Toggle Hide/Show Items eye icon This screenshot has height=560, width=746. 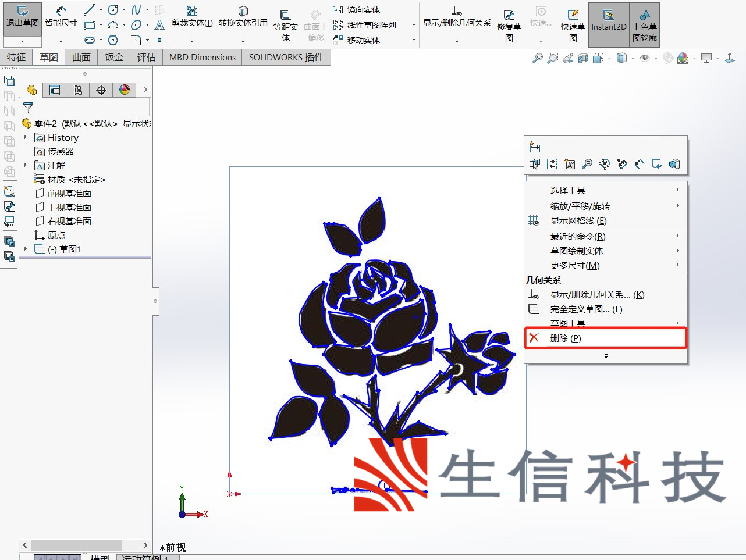click(x=645, y=58)
